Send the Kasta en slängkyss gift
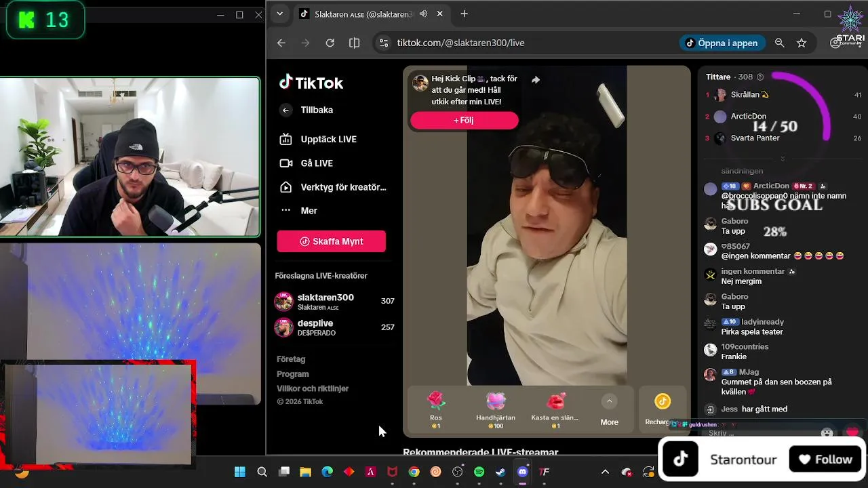868x488 pixels. (x=555, y=410)
